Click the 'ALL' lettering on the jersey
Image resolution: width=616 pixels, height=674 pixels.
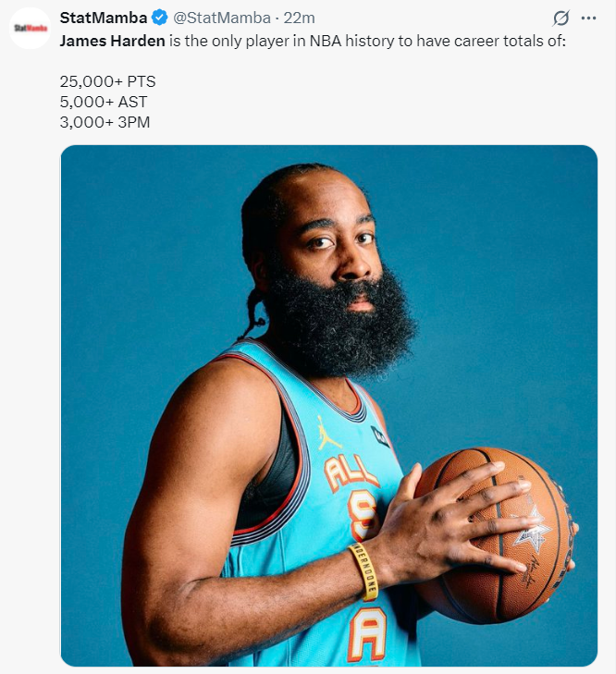(351, 472)
